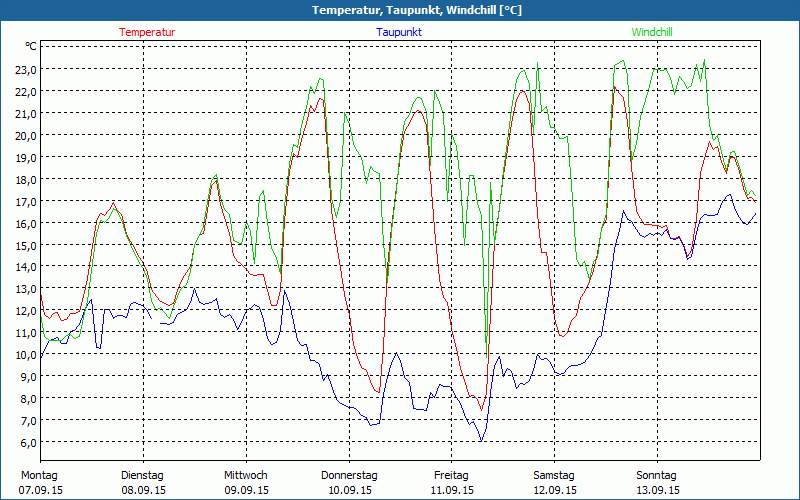Click the '20,0' y-axis value
800x500 pixels.
coord(26,136)
